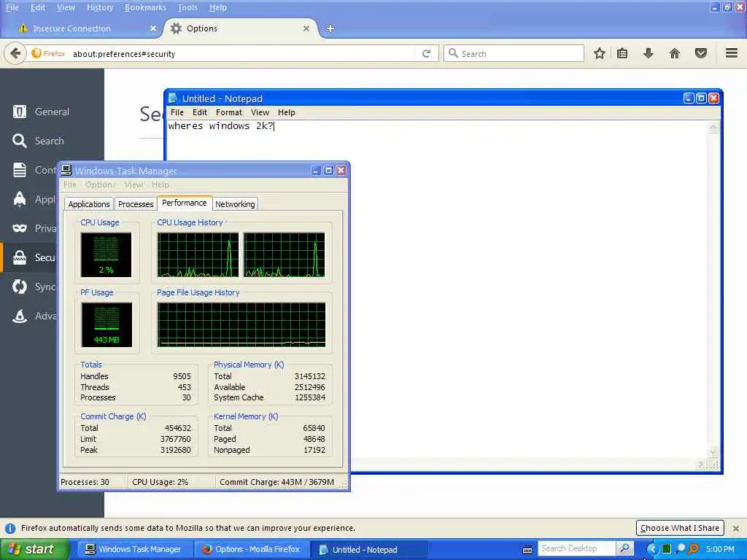The width and height of the screenshot is (747, 560).
Task: Open Notepad View menu
Action: coord(260,112)
